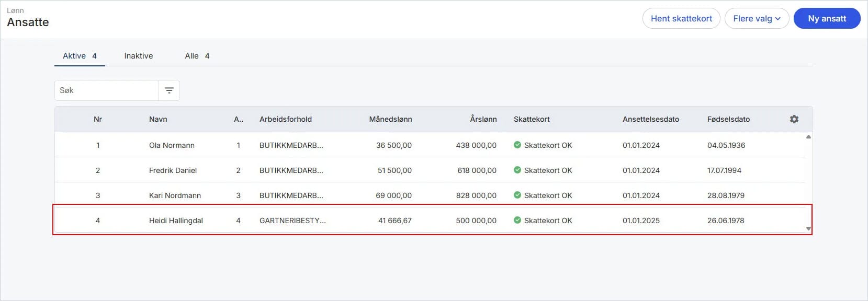The image size is (868, 301).
Task: Expand the Flere valg dropdown
Action: click(x=757, y=18)
